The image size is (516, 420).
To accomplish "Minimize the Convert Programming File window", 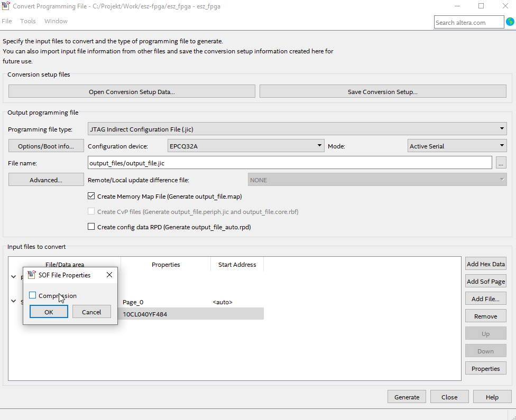I will (457, 6).
